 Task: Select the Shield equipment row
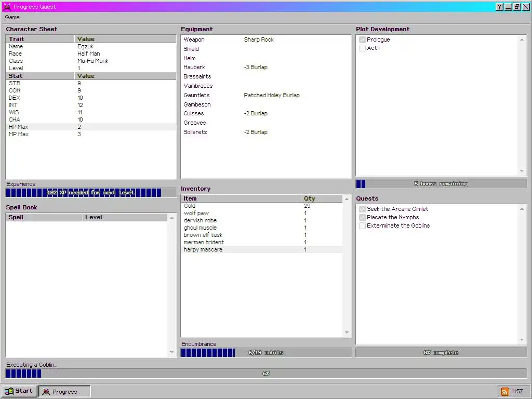coord(266,49)
